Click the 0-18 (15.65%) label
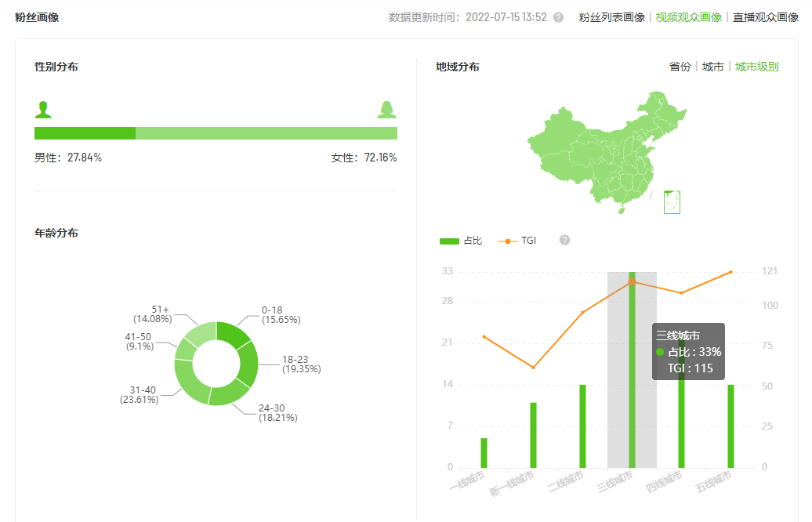This screenshot has width=812, height=522. [x=281, y=315]
